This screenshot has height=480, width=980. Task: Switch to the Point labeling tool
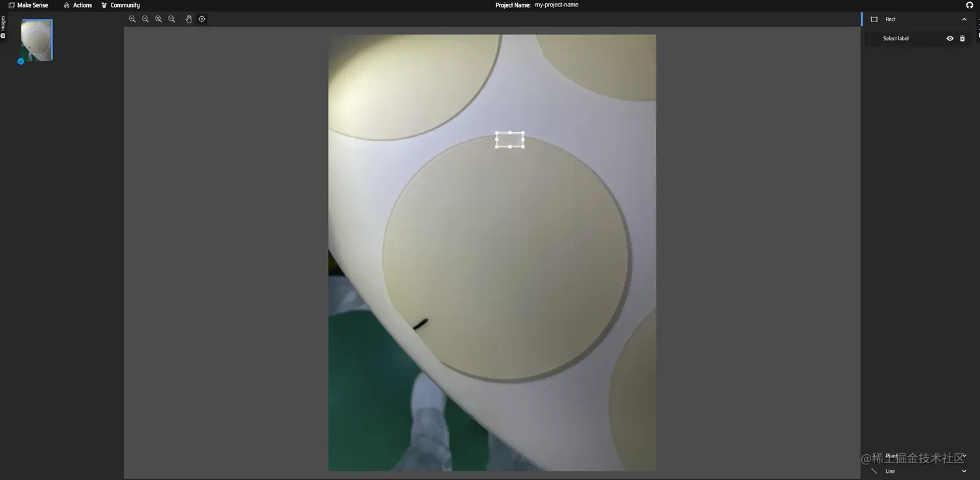tap(892, 456)
